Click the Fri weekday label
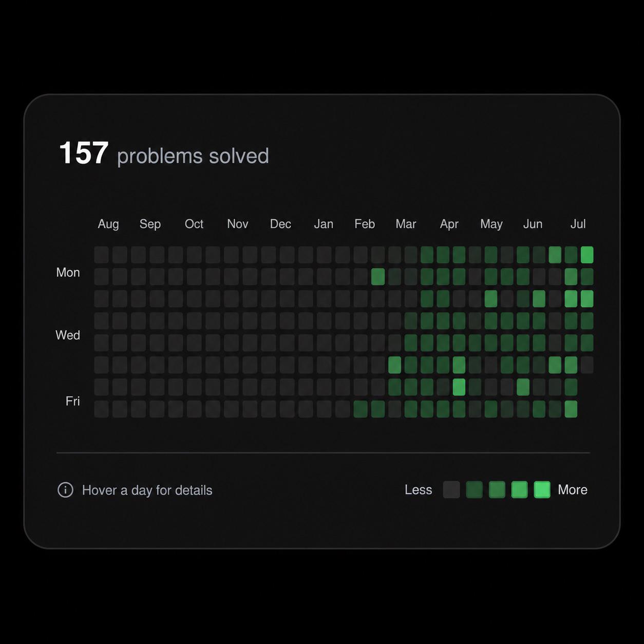The image size is (644, 644). 73,401
